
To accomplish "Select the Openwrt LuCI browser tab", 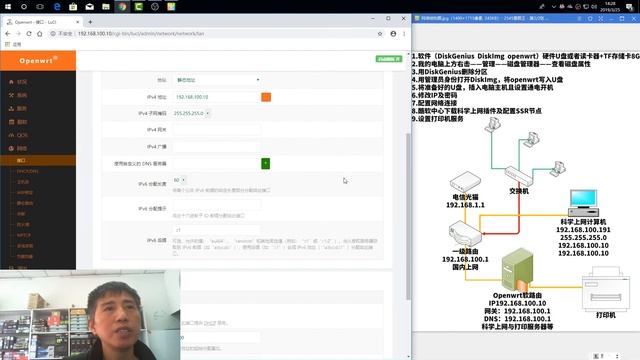I will point(42,22).
